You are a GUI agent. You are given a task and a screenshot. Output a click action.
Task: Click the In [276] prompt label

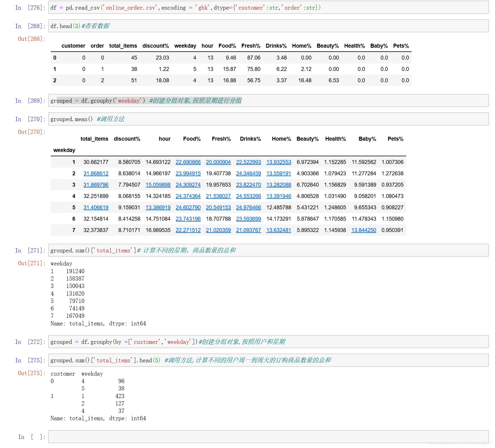(x=30, y=8)
